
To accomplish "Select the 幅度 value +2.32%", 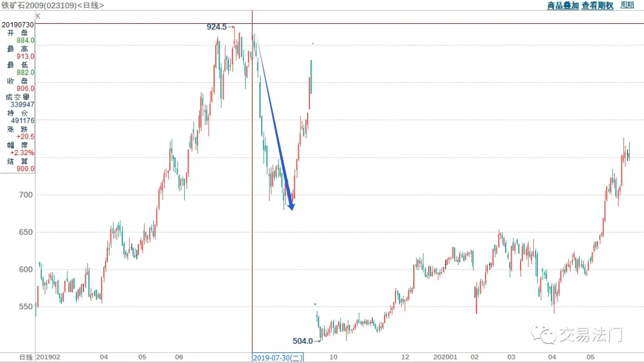I will click(x=22, y=153).
